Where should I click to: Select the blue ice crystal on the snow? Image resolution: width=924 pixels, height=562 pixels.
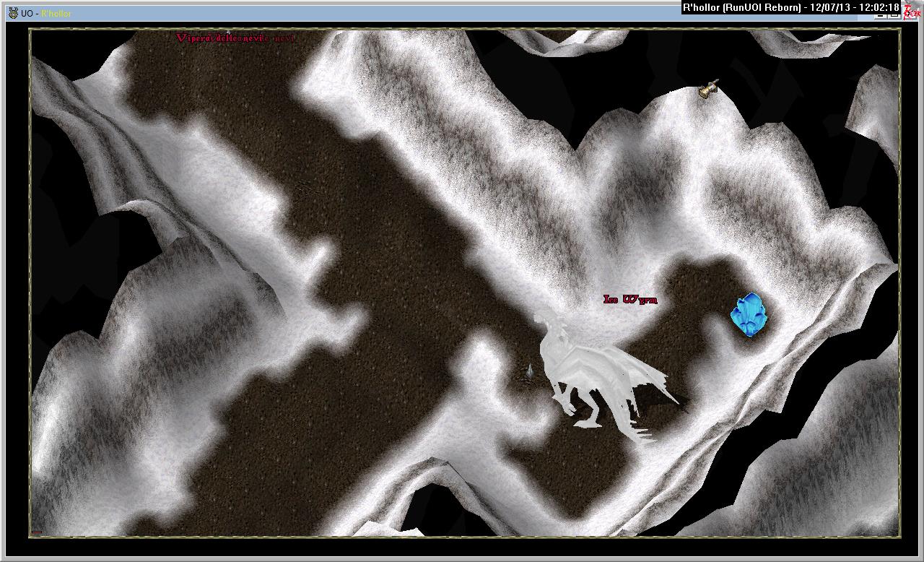(x=749, y=315)
